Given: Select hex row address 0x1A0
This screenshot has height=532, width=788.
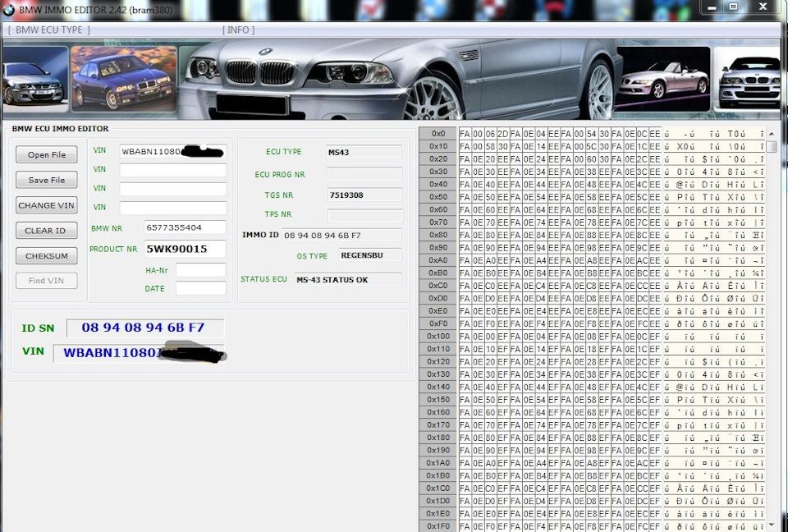Looking at the screenshot, I should point(438,462).
